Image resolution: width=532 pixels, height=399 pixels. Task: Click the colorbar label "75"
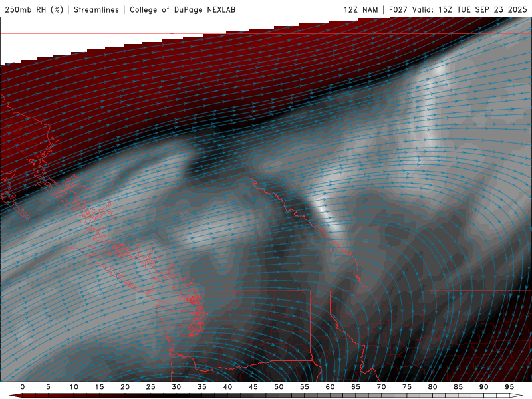[407, 387]
